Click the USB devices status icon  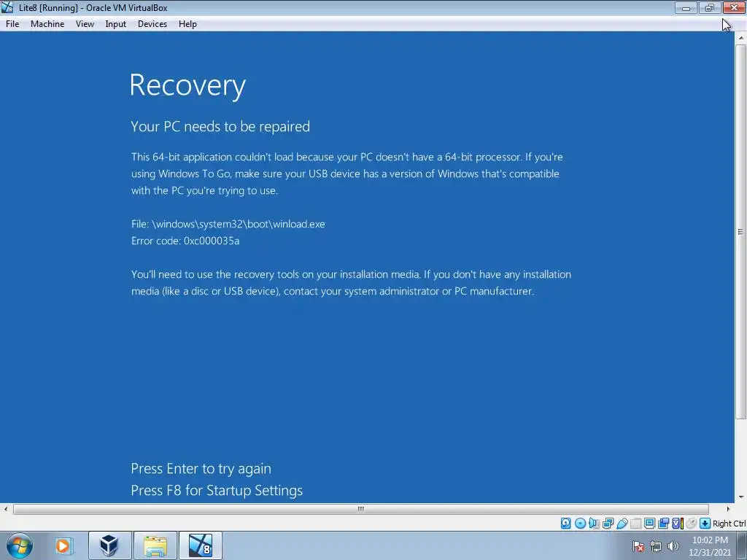[x=622, y=524]
